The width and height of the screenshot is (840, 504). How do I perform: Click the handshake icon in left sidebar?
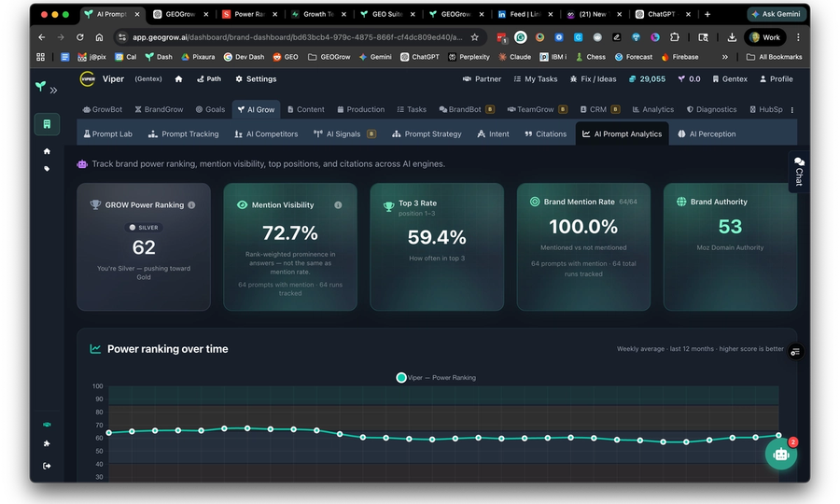[47, 424]
